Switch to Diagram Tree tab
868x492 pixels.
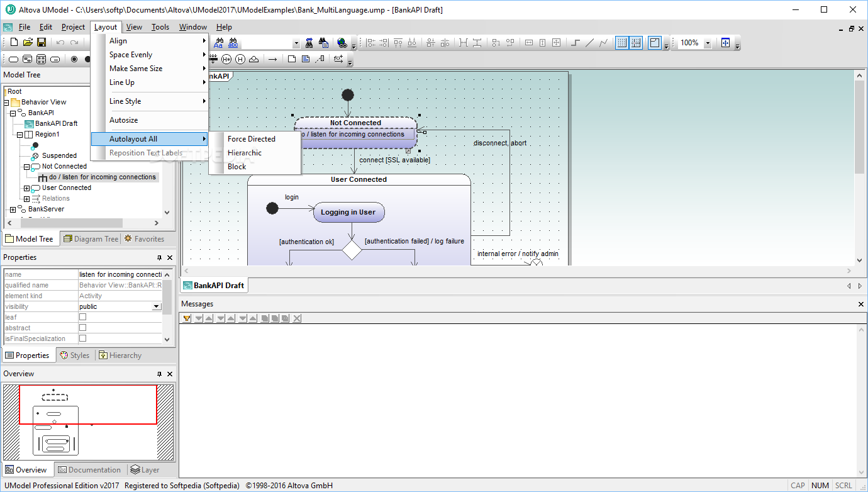coord(91,239)
